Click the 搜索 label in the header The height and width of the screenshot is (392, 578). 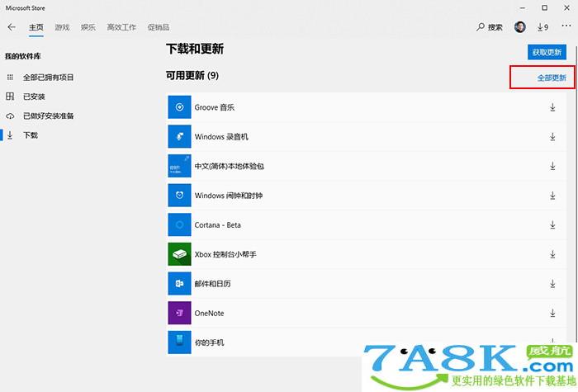495,27
